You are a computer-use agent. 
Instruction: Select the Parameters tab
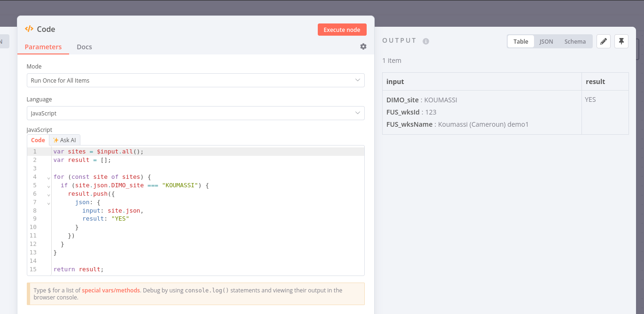pos(43,46)
